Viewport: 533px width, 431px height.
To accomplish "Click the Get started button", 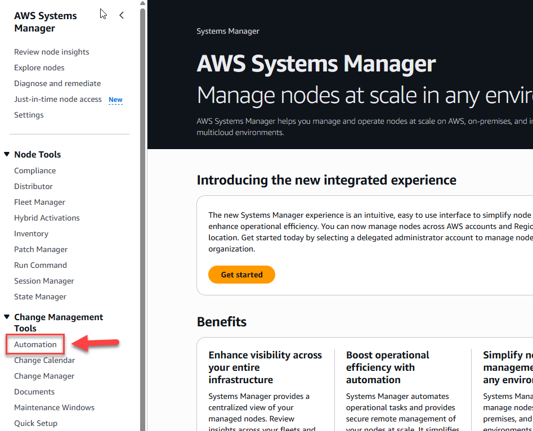I will click(x=242, y=275).
